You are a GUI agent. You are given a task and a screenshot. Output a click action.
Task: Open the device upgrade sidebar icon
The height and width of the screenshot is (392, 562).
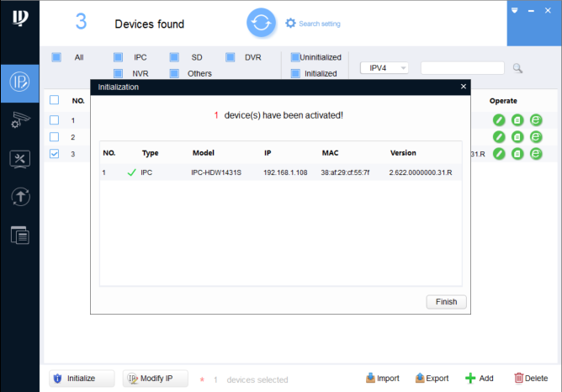20,197
